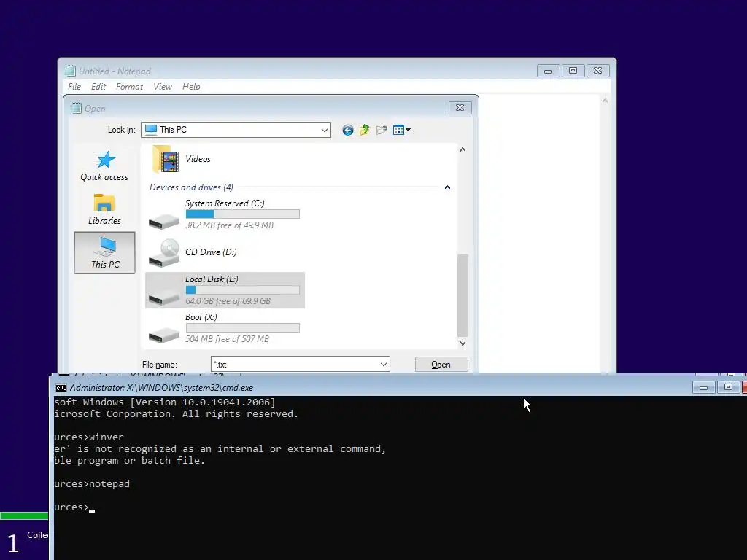Click the Notepad icon in Open dialog title

coord(76,108)
